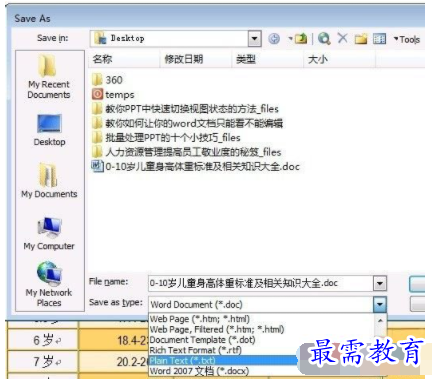This screenshot has width=432, height=383.
Task: Select the 0-10岁儿童身高体重标准及相关知识大全.doc file
Action: (196, 167)
